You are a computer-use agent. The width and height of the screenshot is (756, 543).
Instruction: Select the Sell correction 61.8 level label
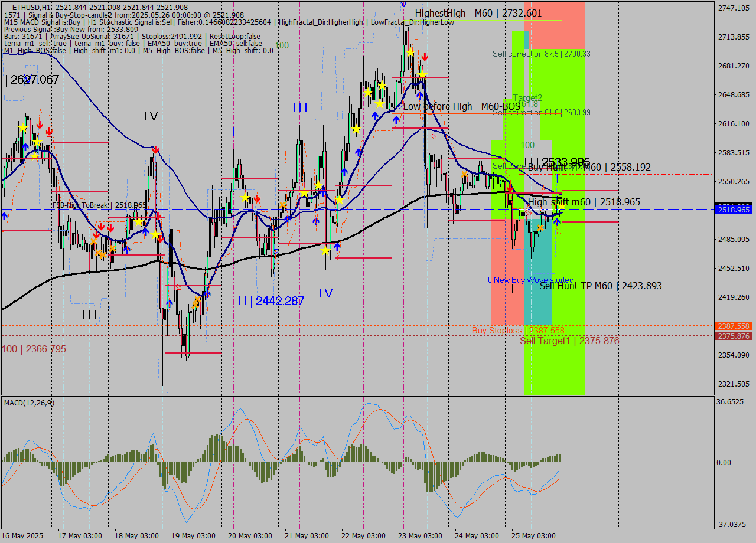[x=541, y=112]
